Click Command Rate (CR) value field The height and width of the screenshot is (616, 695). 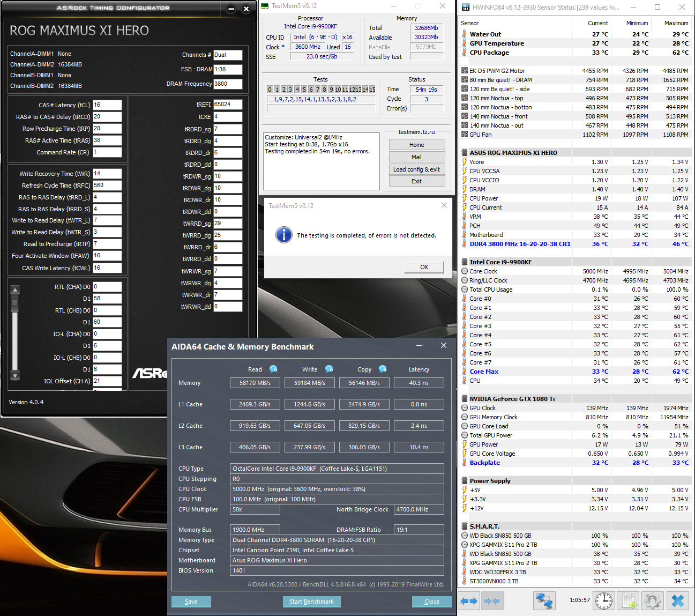[107, 152]
